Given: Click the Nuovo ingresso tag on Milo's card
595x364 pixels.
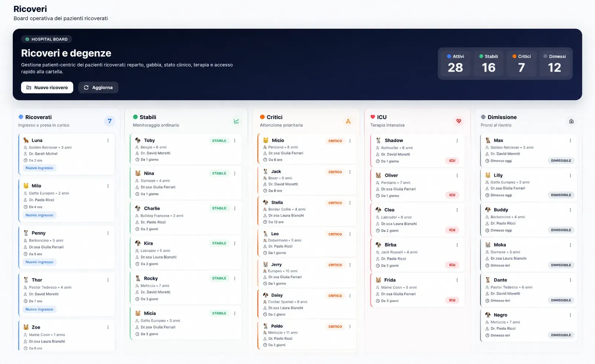Looking at the screenshot, I should [x=39, y=215].
